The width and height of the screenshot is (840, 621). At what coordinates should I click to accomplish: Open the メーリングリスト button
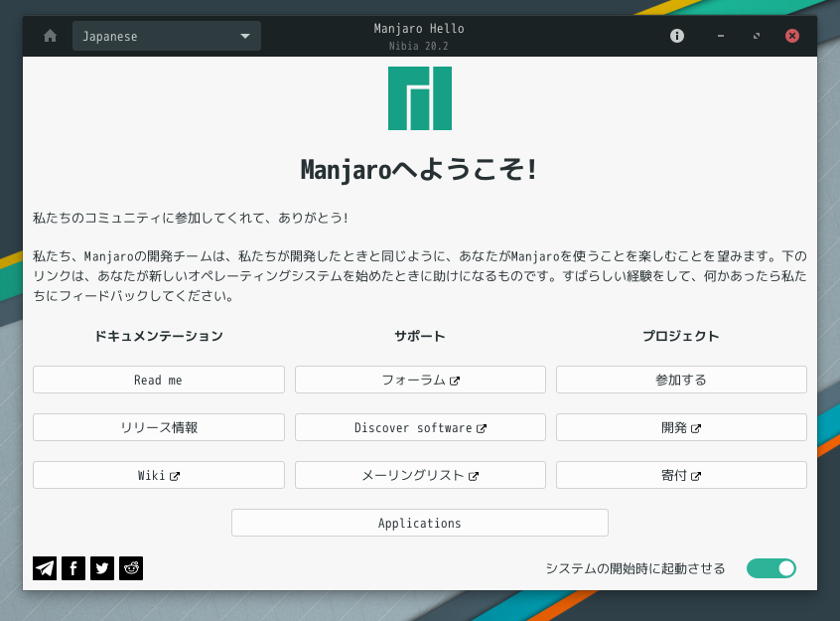point(421,475)
